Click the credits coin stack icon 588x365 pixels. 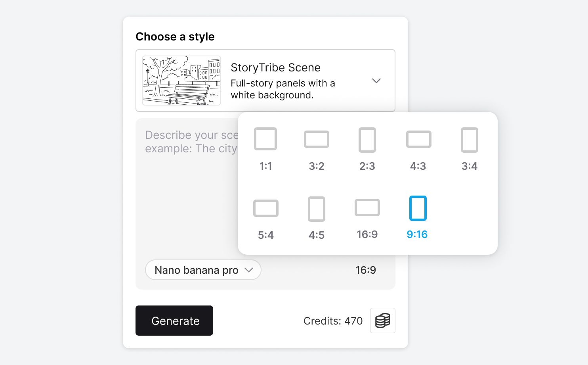(x=382, y=321)
